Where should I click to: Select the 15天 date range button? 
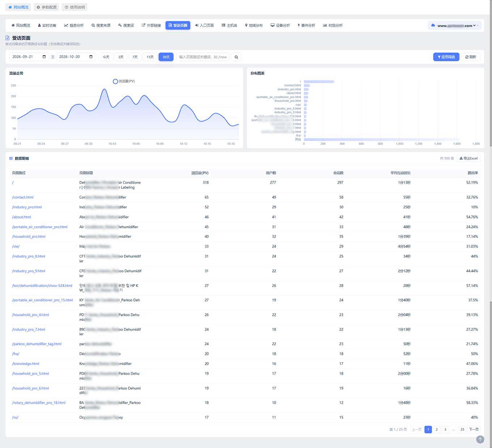150,57
